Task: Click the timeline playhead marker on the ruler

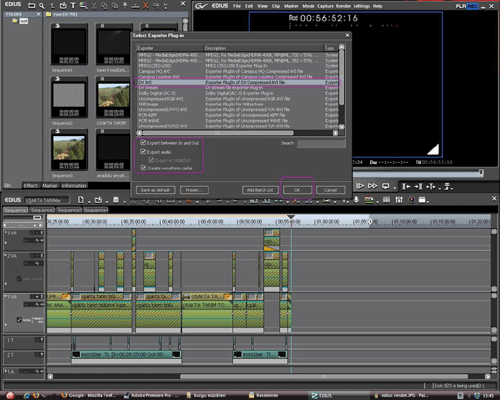Action: pyautogui.click(x=291, y=218)
